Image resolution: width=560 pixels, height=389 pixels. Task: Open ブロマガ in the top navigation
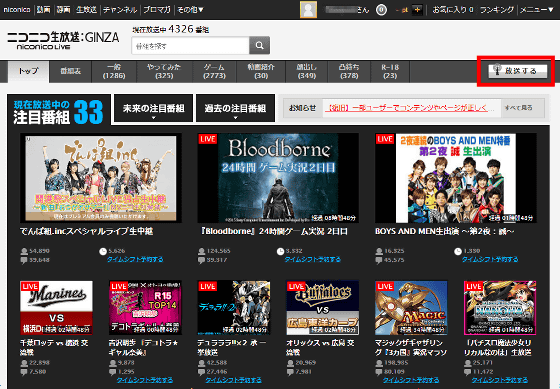157,10
